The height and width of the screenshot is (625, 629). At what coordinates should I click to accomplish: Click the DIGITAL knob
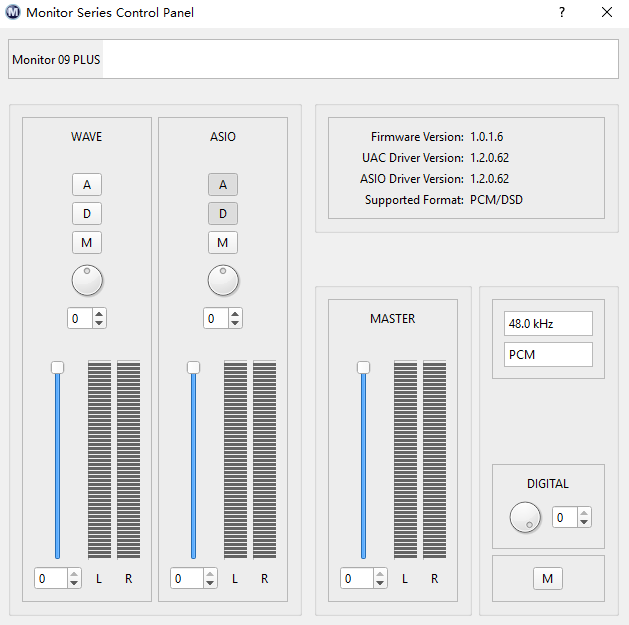pos(525,517)
